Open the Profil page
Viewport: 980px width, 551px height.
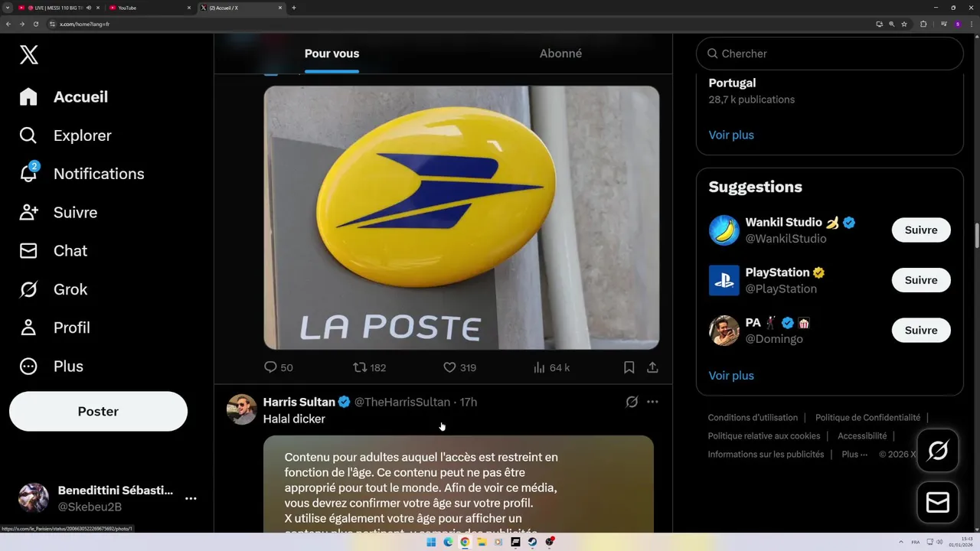54,328
